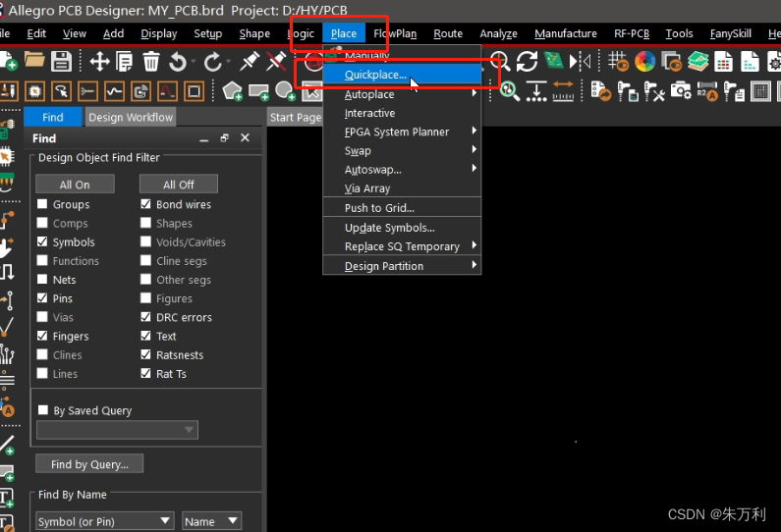Click the All Off button
This screenshot has width=781, height=532.
tap(179, 185)
